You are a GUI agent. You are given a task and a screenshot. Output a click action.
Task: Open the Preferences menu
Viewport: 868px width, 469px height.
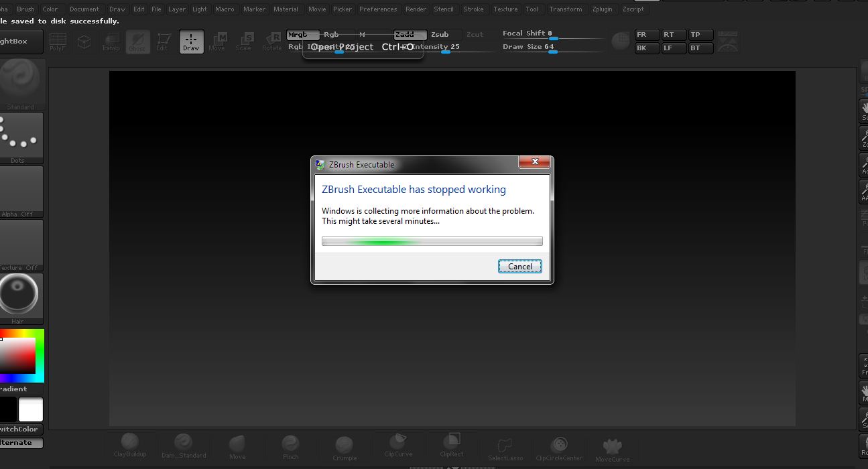click(x=378, y=9)
